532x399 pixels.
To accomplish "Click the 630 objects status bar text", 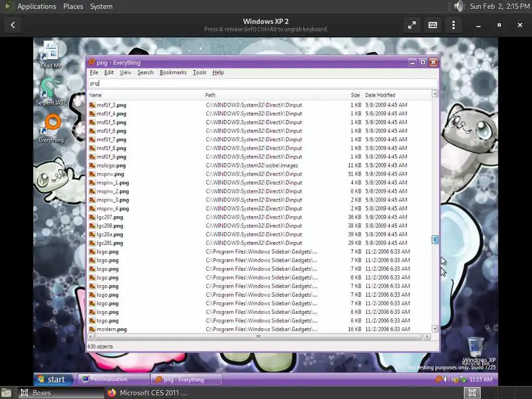I will click(100, 347).
